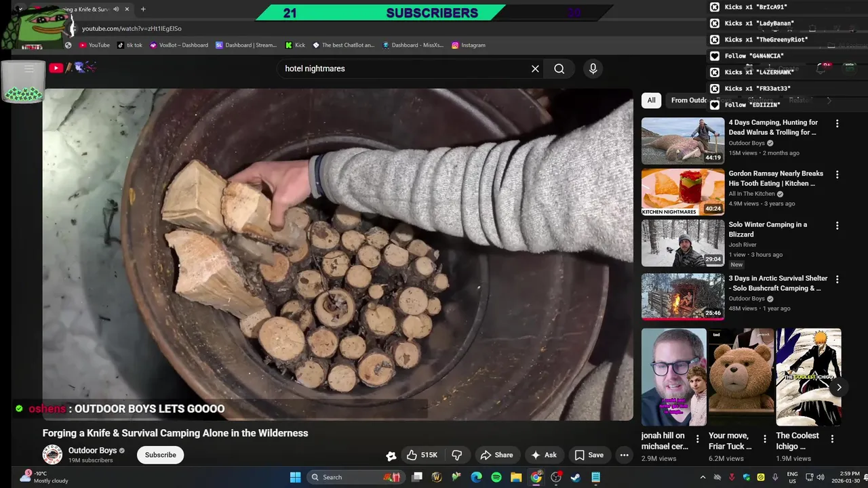This screenshot has height=488, width=868.
Task: Mute the tab via speaker icon
Action: pos(116,9)
